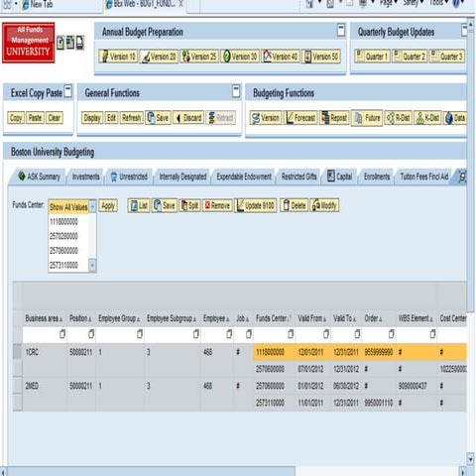Click the Modify button

pyautogui.click(x=324, y=205)
